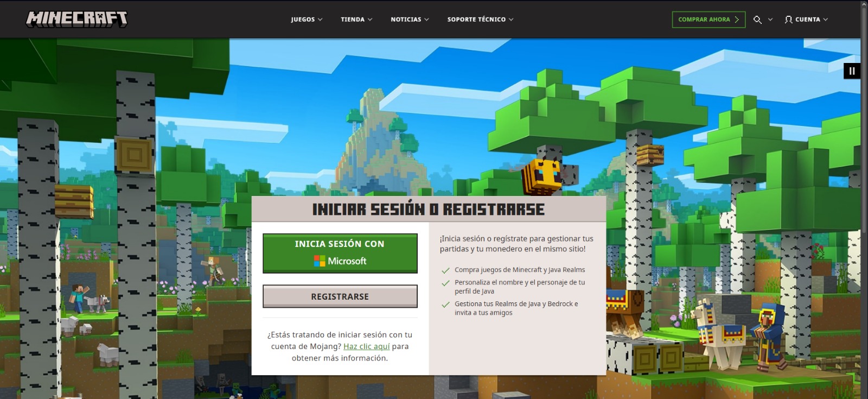
Task: Pause the background animation
Action: 852,71
